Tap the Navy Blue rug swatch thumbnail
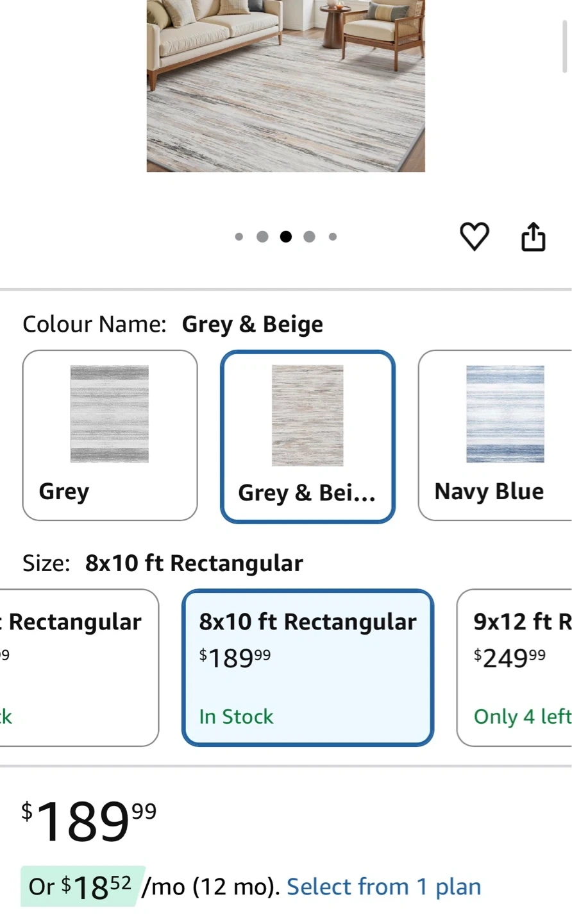This screenshot has height=924, width=572. (x=505, y=414)
